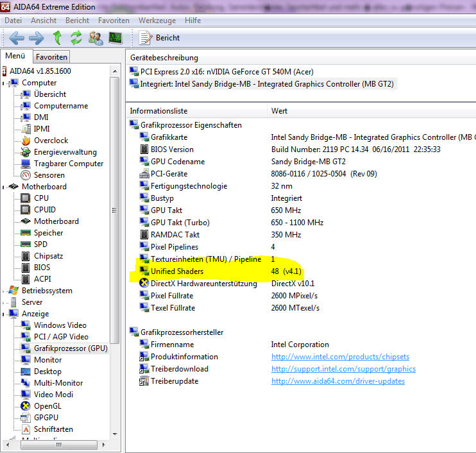Select the Unified Shaders row
Viewport: 476px width, 453px height.
[x=221, y=271]
